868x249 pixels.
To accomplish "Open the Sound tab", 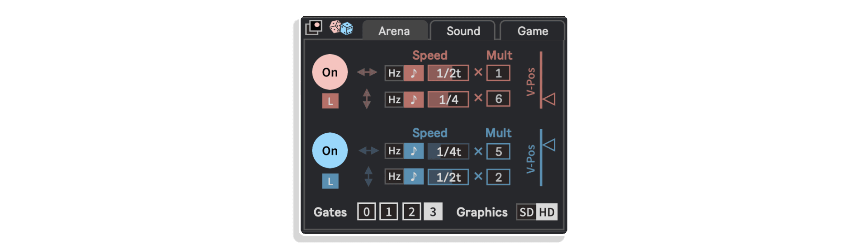I will [463, 31].
